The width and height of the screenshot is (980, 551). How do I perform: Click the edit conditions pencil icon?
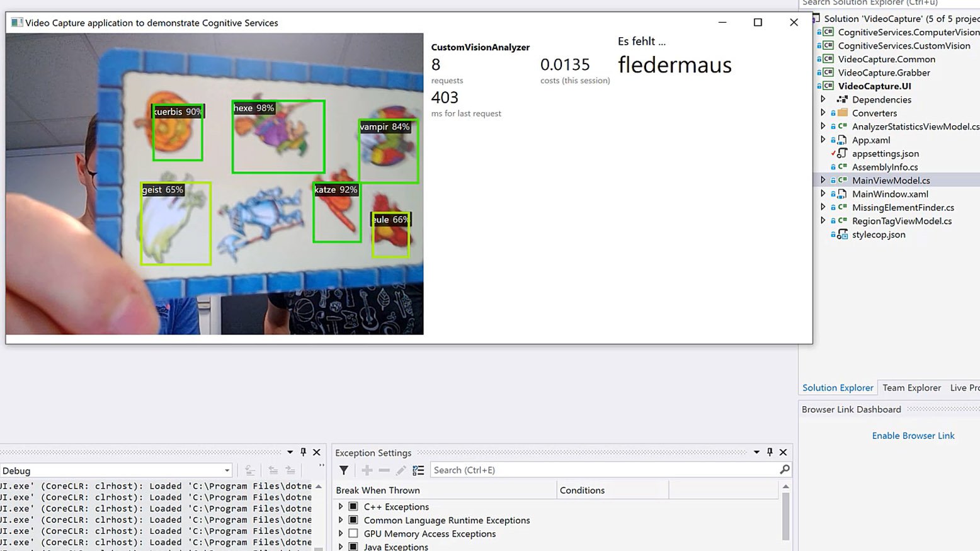coord(401,470)
